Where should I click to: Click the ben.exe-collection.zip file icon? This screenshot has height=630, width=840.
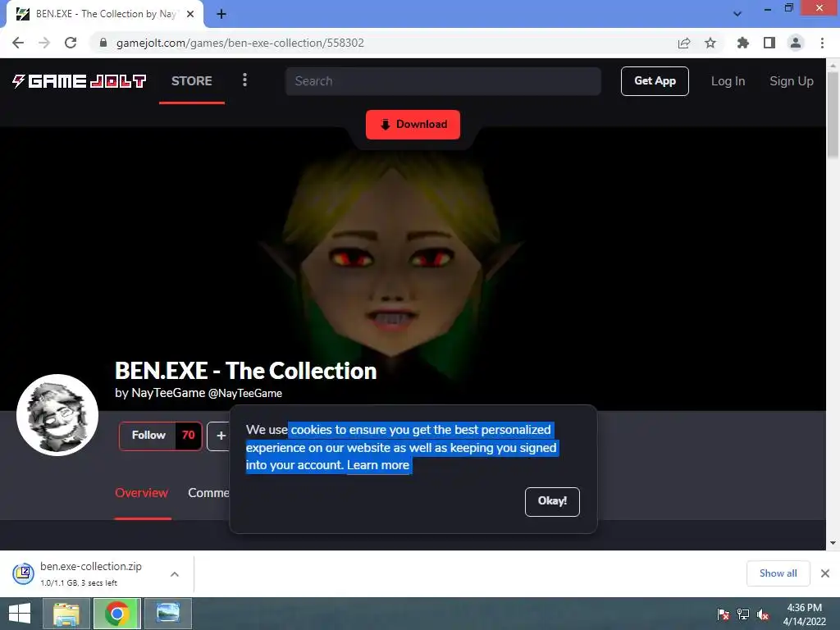point(24,573)
